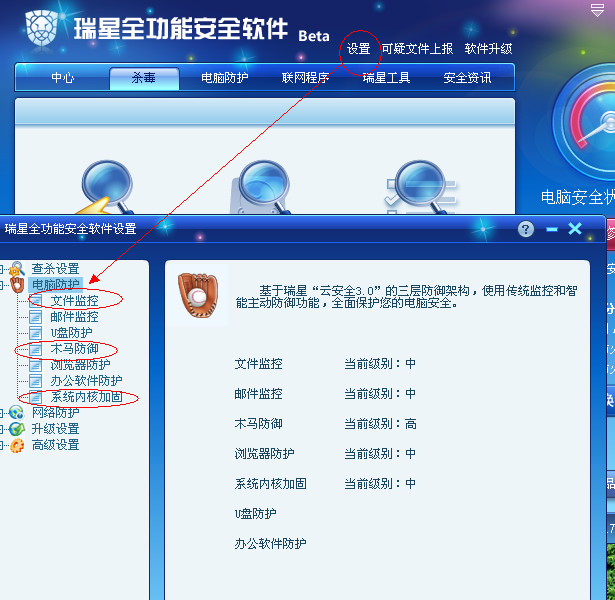Click the 电脑防护 baseball glove tree icon
615x600 pixels.
17,284
